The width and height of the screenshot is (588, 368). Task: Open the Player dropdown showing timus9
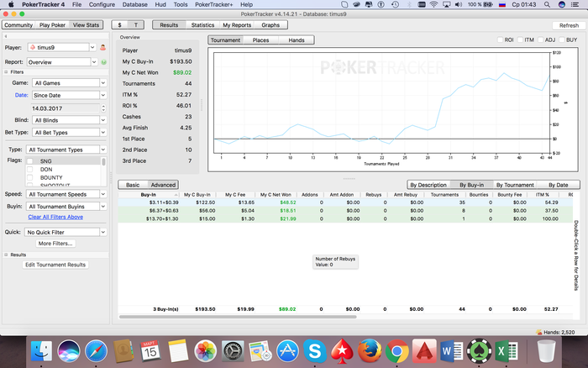click(62, 47)
